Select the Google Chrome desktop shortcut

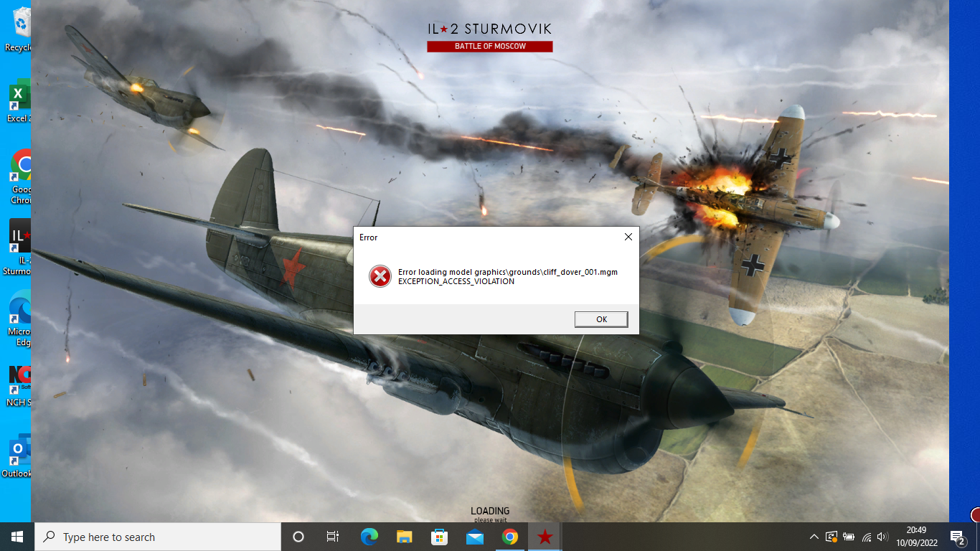point(20,176)
